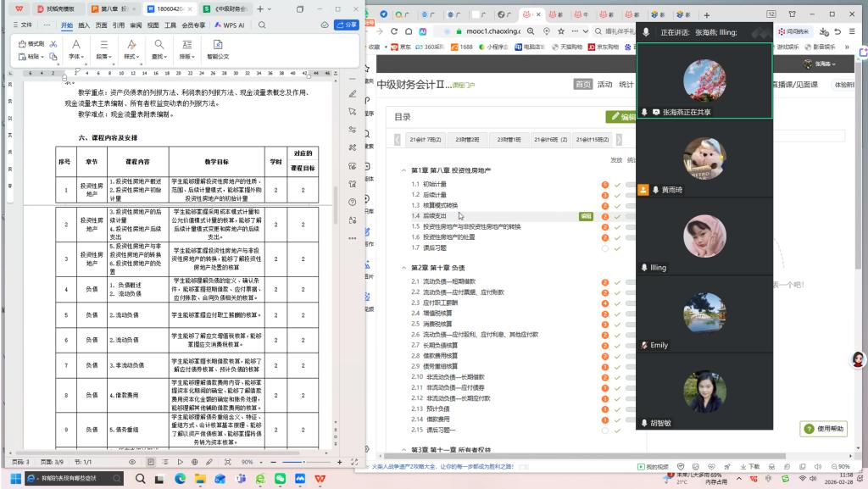Screen dimensions: 868x489
Task: Switch to the 插入 ribbon tab
Action: pyautogui.click(x=84, y=25)
